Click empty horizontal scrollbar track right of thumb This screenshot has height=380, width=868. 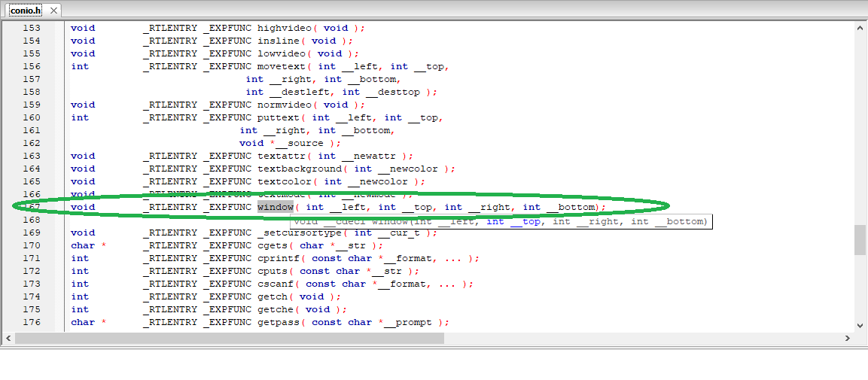[x=640, y=339]
